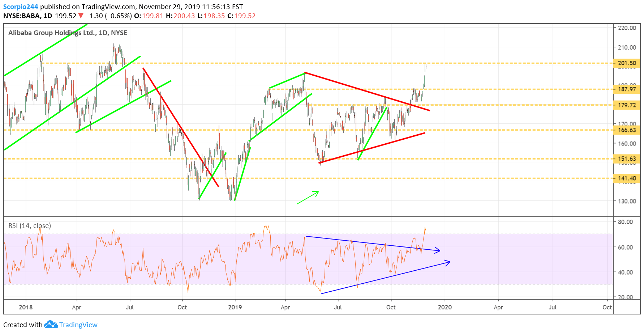Select the 187.97 price level label

627,89
